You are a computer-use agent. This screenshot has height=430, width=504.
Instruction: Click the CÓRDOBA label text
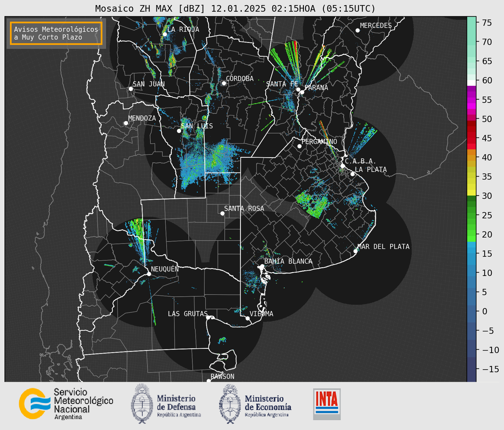(240, 78)
